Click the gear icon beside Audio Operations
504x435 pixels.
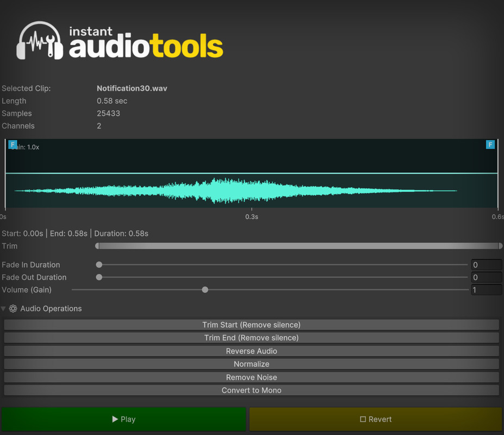tap(13, 308)
